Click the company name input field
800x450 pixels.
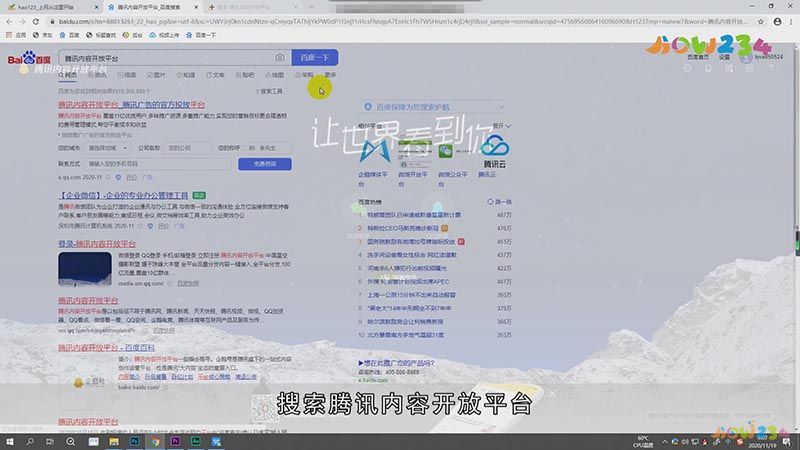coord(187,148)
